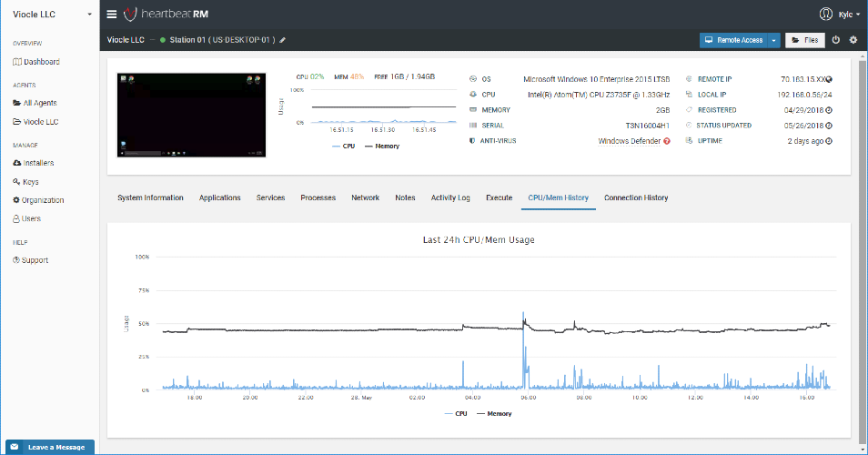This screenshot has width=868, height=455.
Task: Click the Viocle LLC breadcrumb
Action: coord(126,40)
